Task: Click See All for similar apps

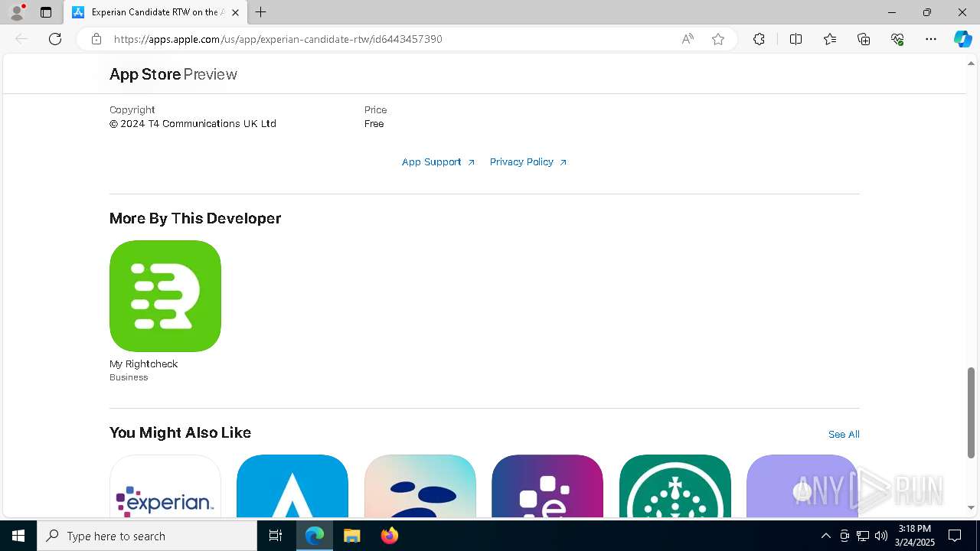Action: point(844,435)
